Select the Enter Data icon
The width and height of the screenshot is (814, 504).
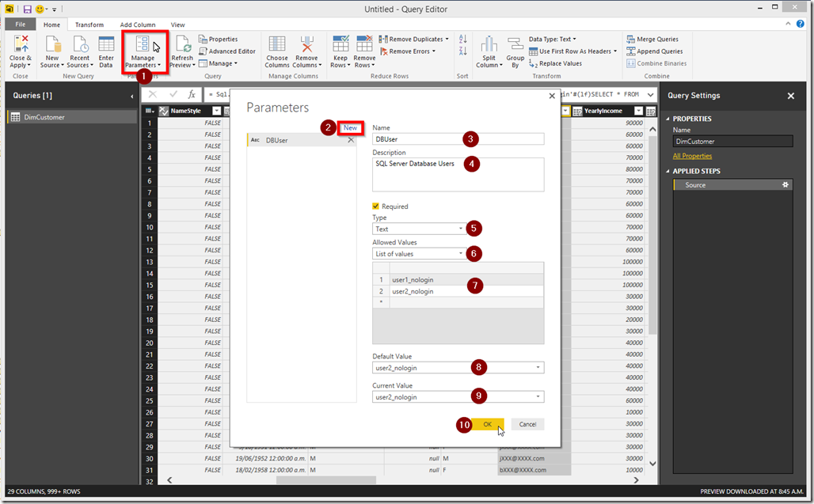point(106,44)
